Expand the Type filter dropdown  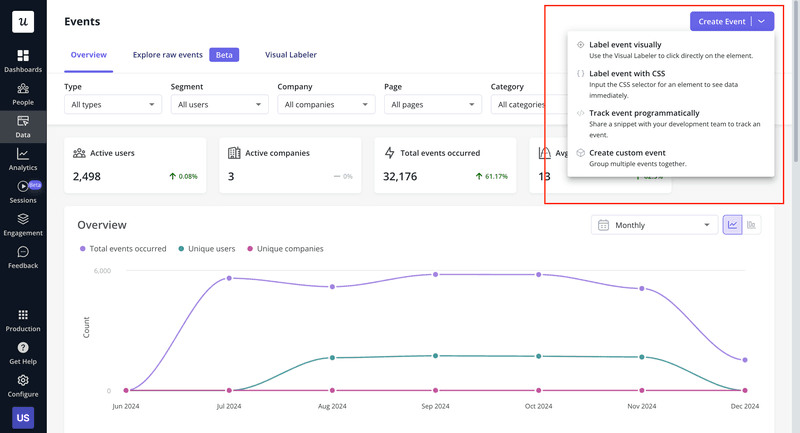click(x=112, y=104)
